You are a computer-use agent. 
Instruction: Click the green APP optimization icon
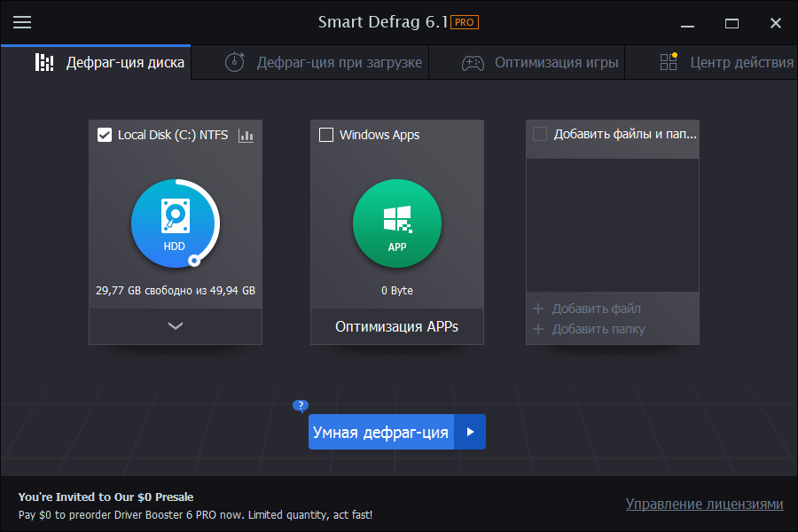coord(396,223)
